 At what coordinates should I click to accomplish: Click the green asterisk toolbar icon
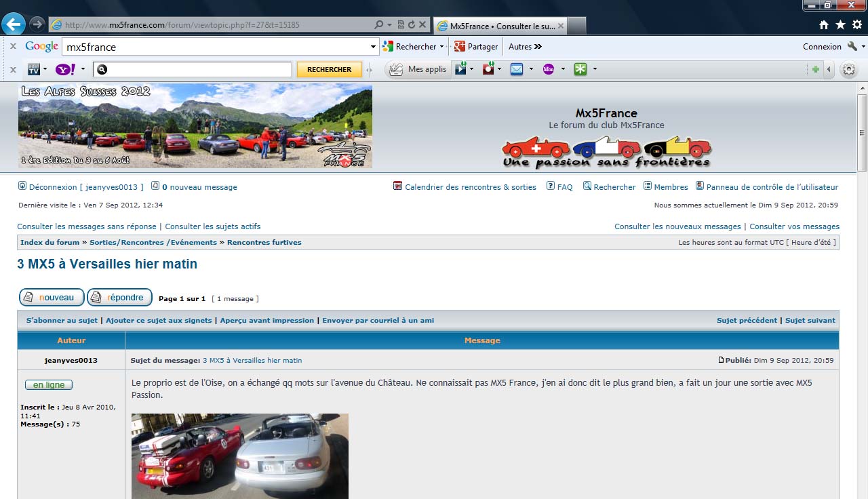click(x=580, y=69)
